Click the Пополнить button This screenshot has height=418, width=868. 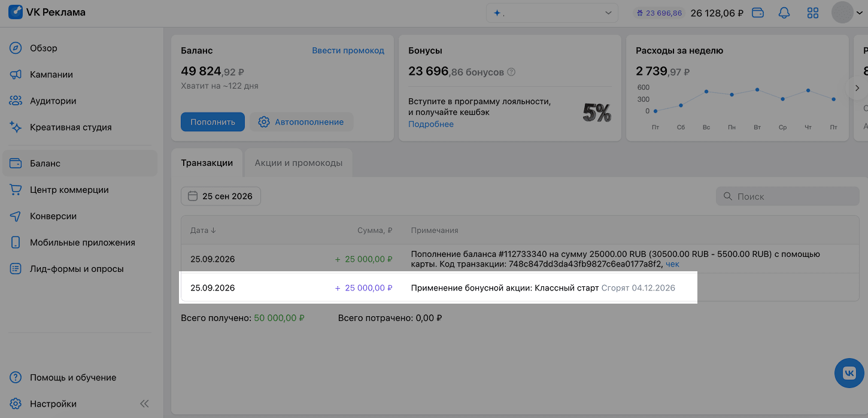[213, 122]
